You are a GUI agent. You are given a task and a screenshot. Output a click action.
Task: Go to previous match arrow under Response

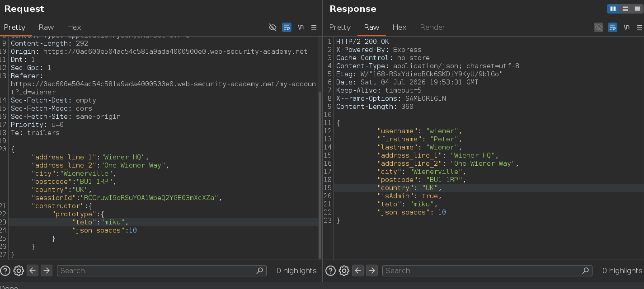pyautogui.click(x=358, y=270)
